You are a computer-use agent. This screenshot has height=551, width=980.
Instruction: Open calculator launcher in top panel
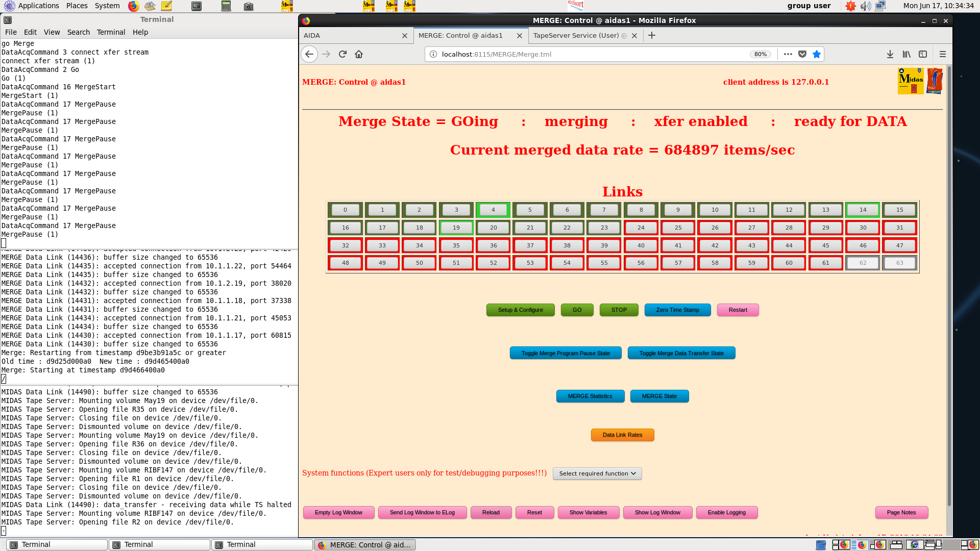click(226, 6)
